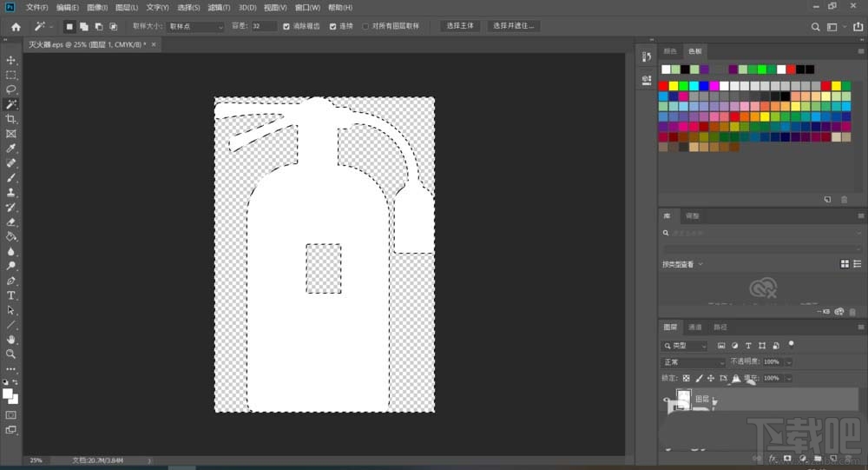Select the Lasso tool
The width and height of the screenshot is (868, 470).
pos(10,89)
